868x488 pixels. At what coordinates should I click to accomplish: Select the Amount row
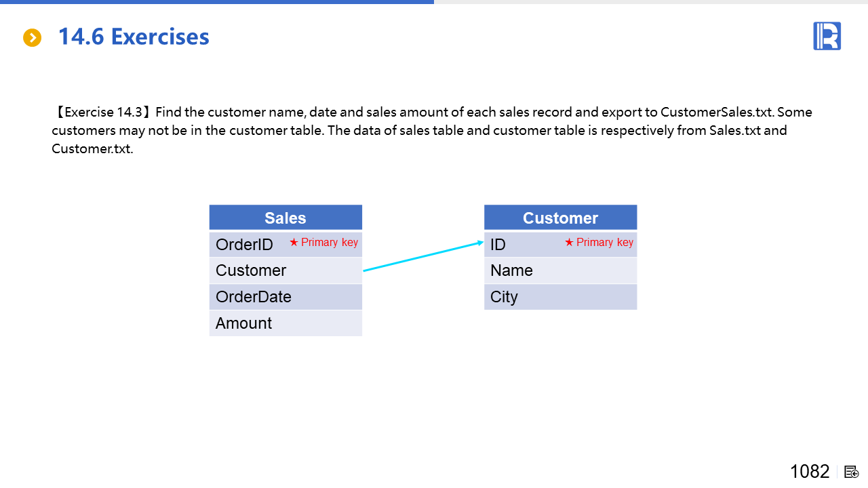point(285,323)
